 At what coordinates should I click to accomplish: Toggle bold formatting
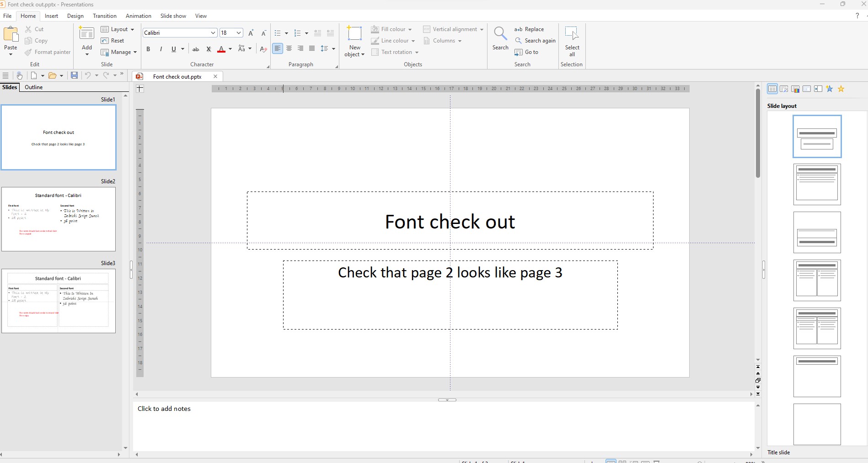pos(148,49)
